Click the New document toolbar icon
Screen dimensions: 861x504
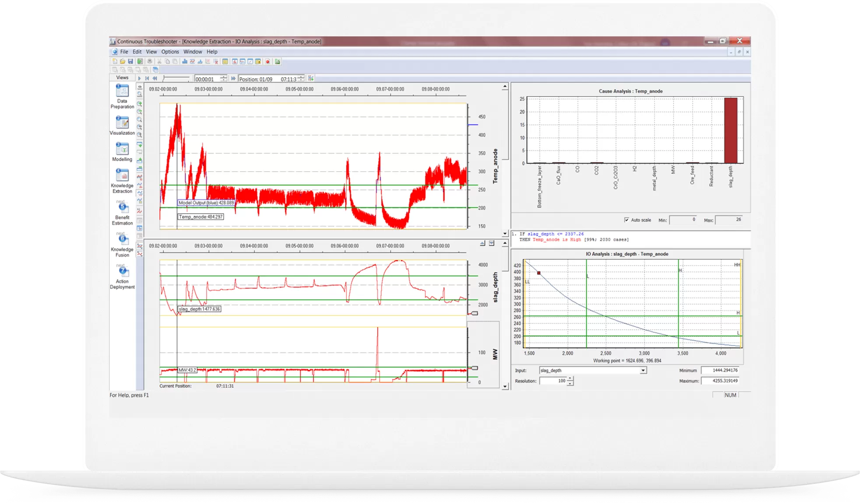115,61
